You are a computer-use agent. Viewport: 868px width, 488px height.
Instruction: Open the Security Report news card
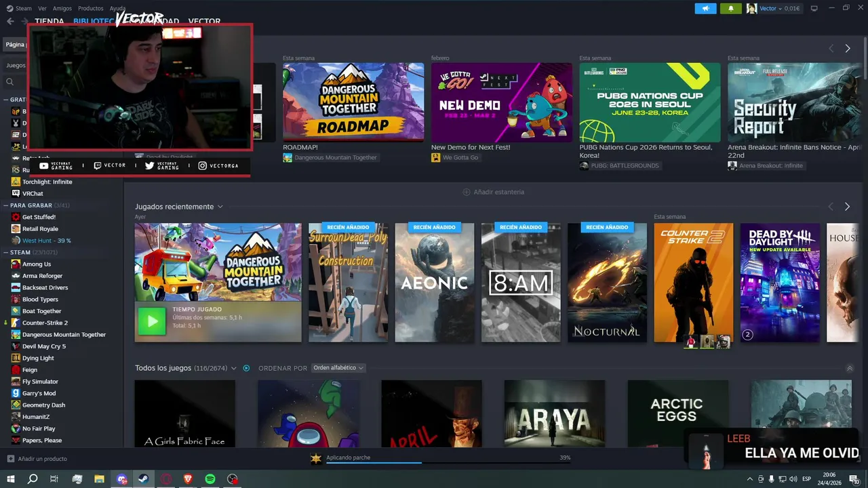click(x=795, y=102)
